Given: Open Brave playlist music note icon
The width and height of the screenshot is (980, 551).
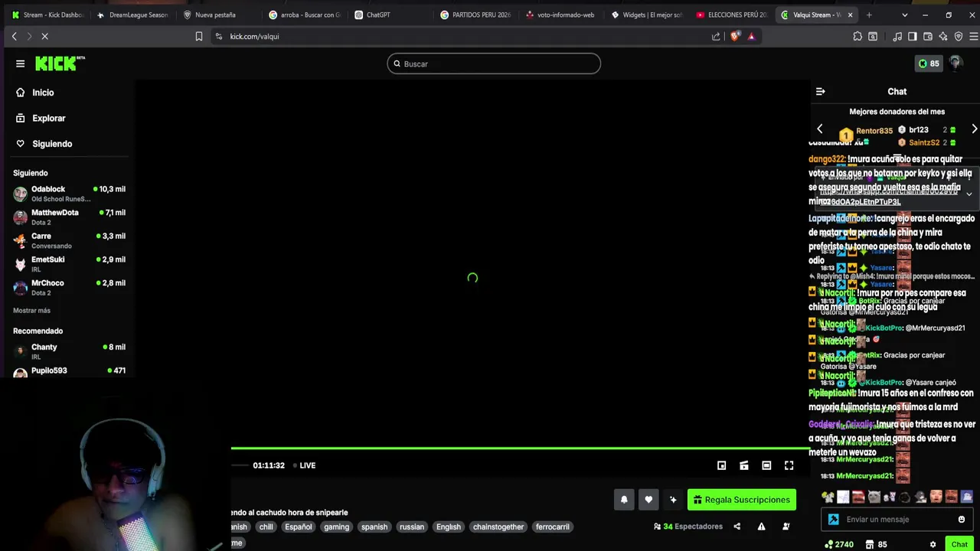Looking at the screenshot, I should click(897, 36).
